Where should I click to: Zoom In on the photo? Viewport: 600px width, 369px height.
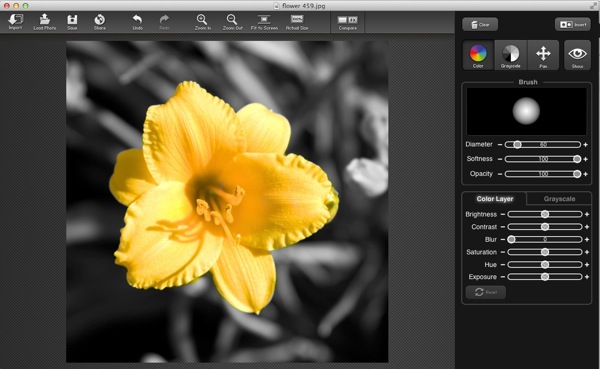point(202,22)
